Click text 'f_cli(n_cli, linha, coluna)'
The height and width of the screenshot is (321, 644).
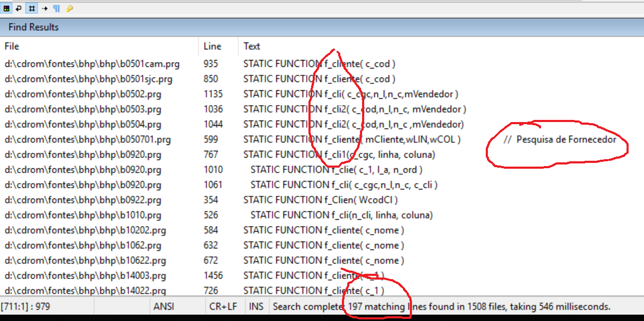[382, 215]
